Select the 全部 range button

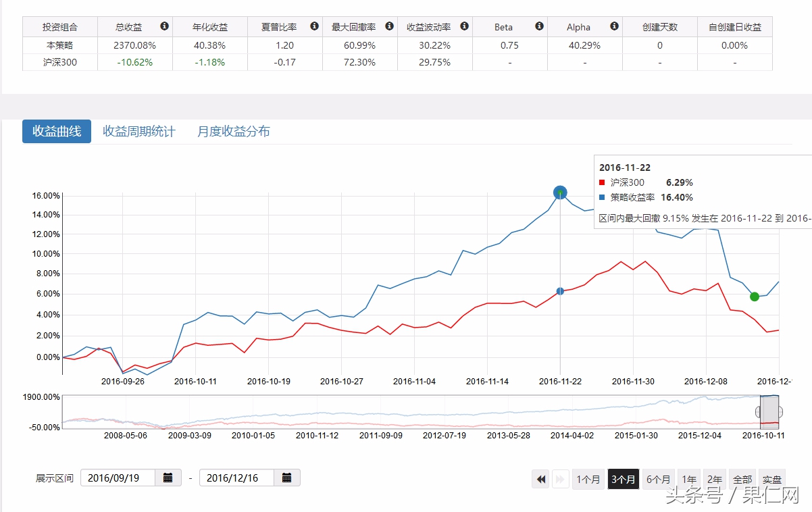coord(742,479)
